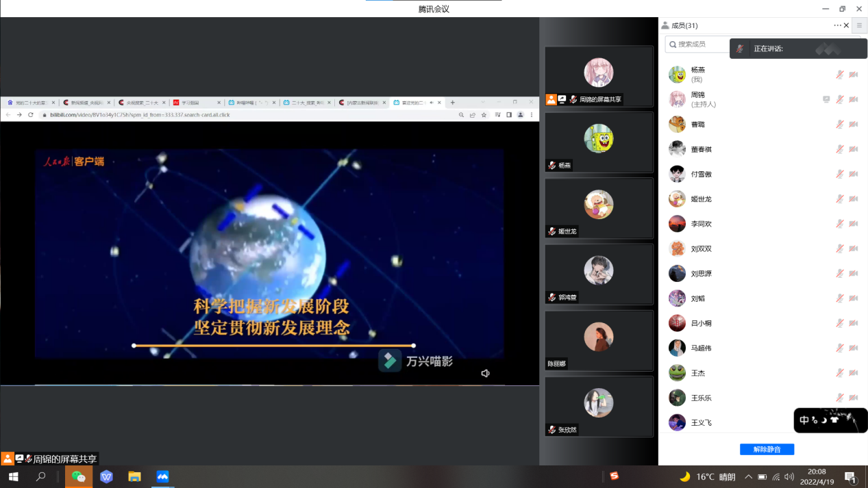Select the 成员(31) panel header
This screenshot has width=868, height=488.
pos(684,25)
